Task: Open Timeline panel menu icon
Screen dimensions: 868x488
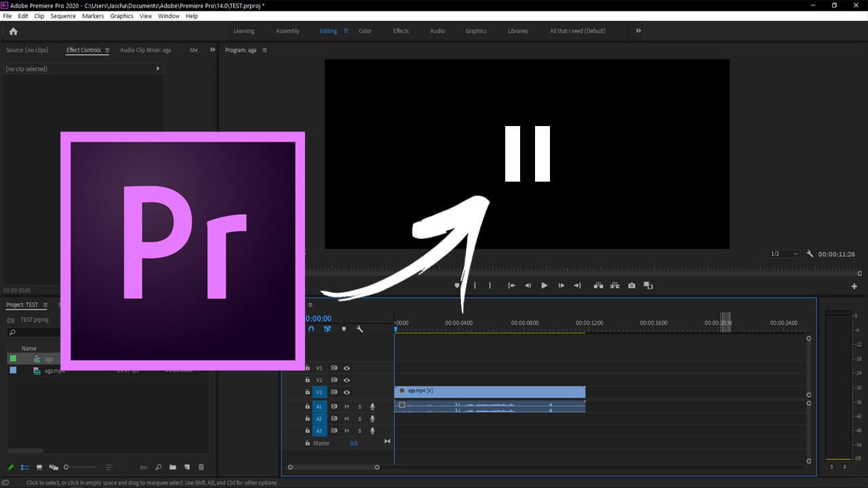Action: coord(311,305)
